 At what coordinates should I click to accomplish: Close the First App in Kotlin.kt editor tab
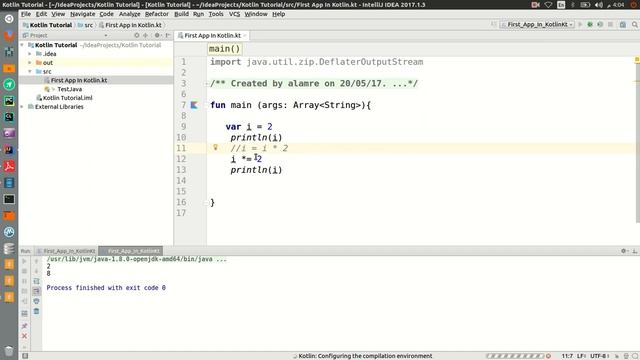pos(245,36)
